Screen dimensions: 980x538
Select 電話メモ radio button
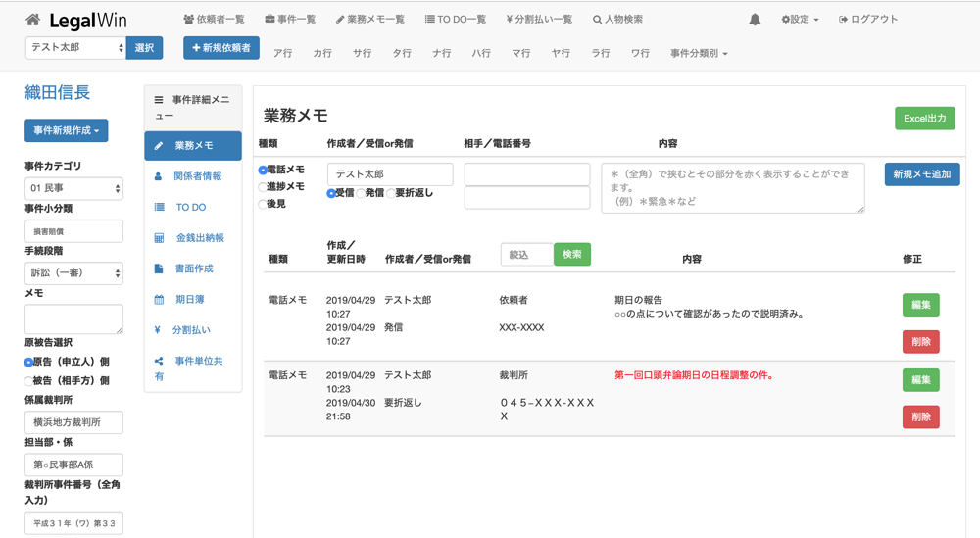pos(263,170)
